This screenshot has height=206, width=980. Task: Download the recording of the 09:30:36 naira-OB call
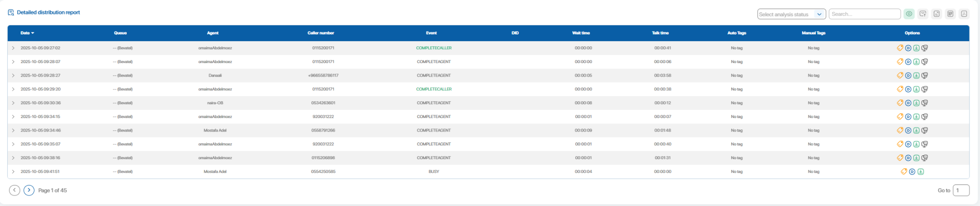[916, 103]
